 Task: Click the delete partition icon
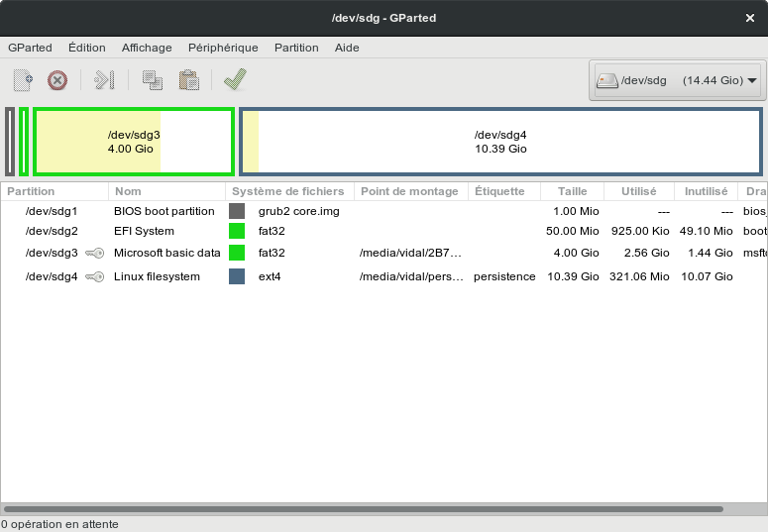click(x=57, y=80)
